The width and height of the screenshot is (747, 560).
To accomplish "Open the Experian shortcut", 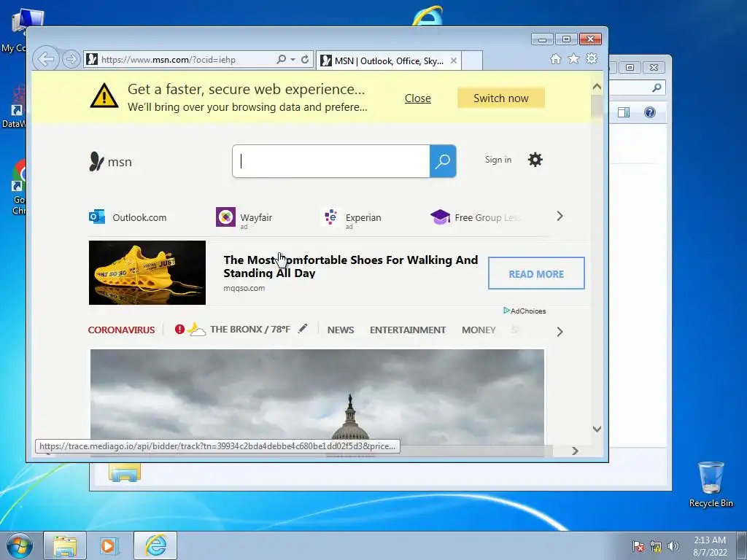I will click(x=352, y=217).
